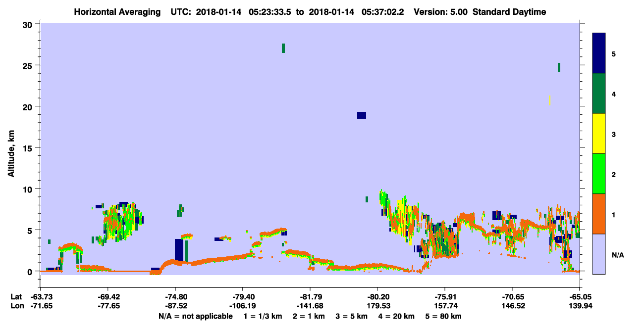The width and height of the screenshot is (644, 330).
Task: Click the green mark at 25 km near right edge
Action: (x=559, y=67)
